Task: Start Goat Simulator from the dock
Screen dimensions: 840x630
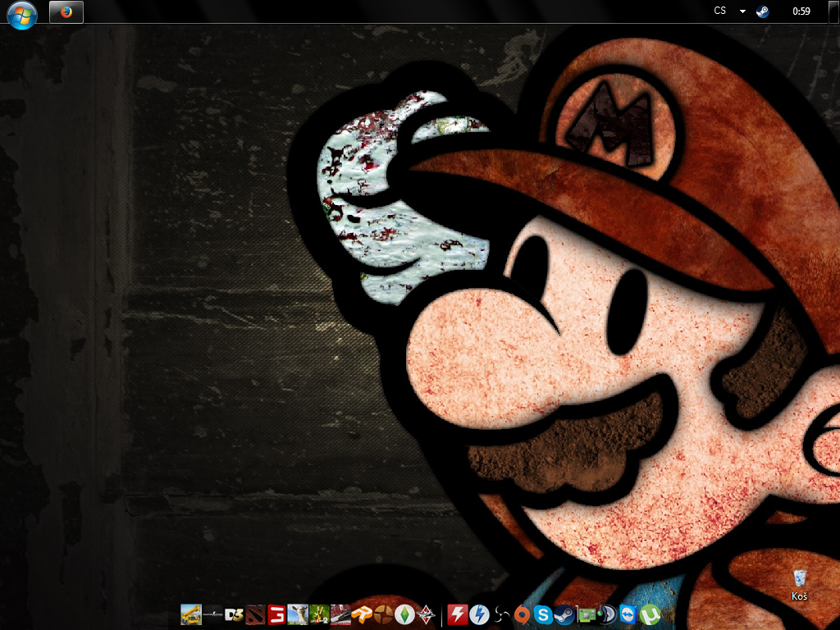Action: [x=298, y=614]
